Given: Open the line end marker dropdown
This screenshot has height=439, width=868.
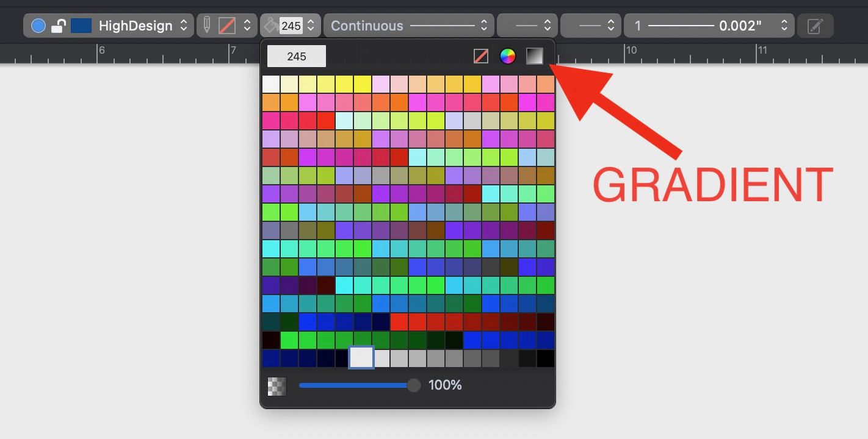Looking at the screenshot, I should 591,26.
